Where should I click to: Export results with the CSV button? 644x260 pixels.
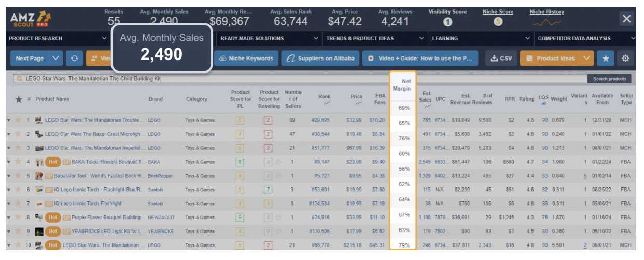coord(501,59)
